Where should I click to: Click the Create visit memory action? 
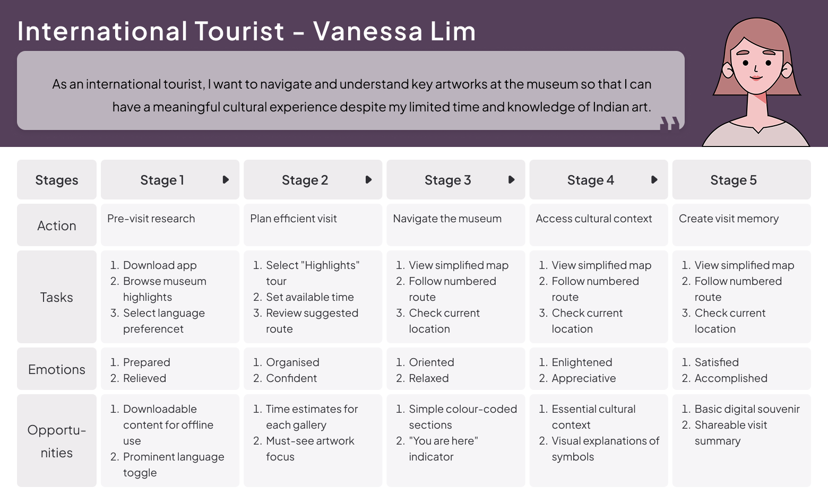(x=728, y=219)
